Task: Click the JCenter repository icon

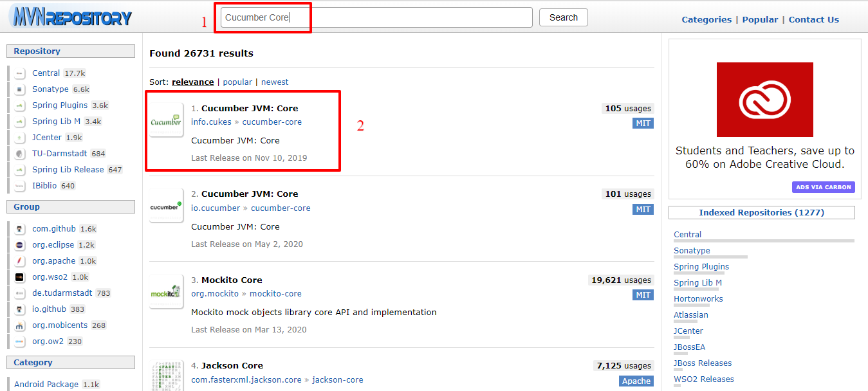Action: point(20,138)
